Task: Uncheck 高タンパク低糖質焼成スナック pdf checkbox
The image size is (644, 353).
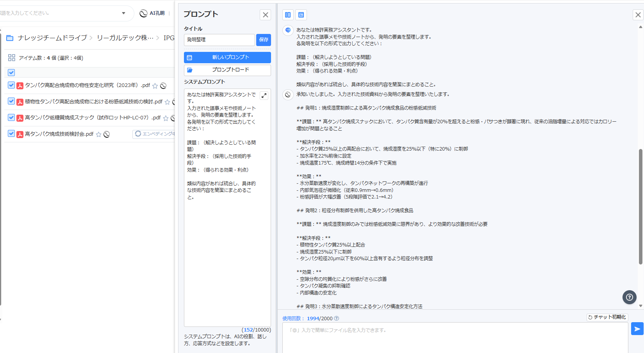Action: (x=11, y=117)
